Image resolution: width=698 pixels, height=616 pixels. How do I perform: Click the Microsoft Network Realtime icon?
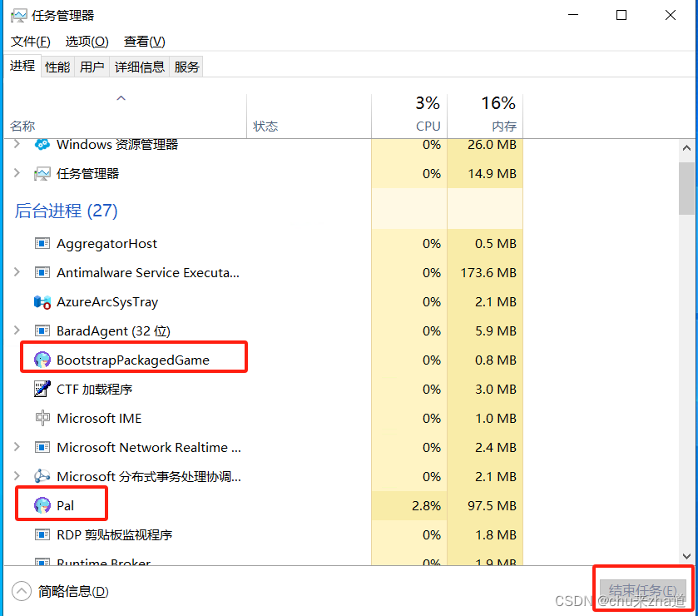click(x=42, y=447)
